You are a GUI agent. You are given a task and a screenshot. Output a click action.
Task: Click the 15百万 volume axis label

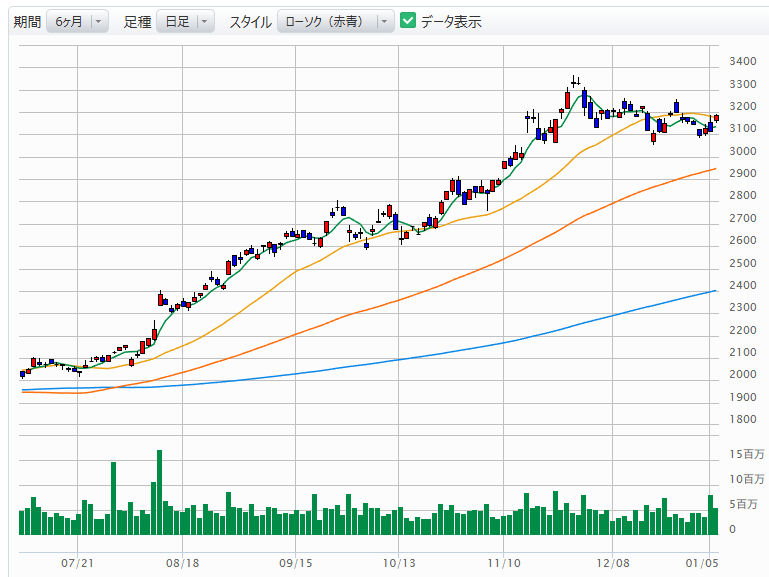(x=746, y=455)
